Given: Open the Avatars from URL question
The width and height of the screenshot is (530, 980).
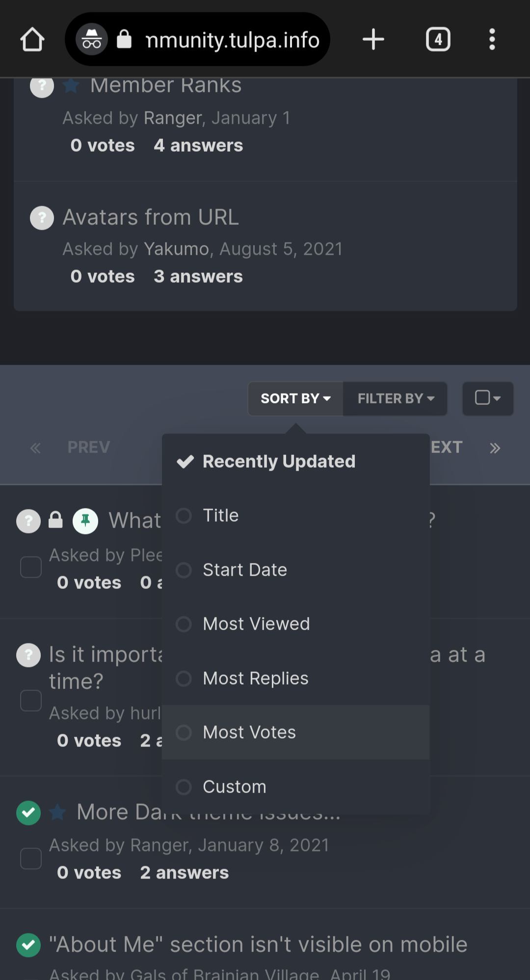Looking at the screenshot, I should [151, 217].
